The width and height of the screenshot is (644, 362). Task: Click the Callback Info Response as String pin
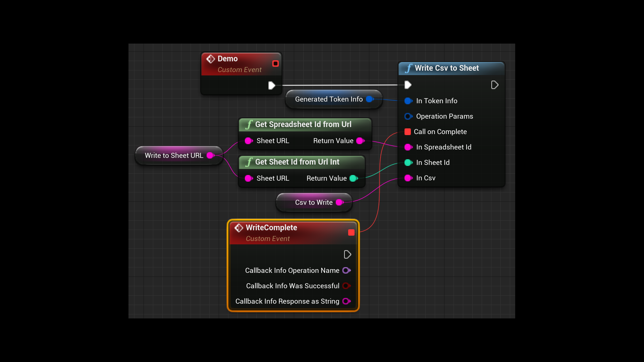point(346,301)
